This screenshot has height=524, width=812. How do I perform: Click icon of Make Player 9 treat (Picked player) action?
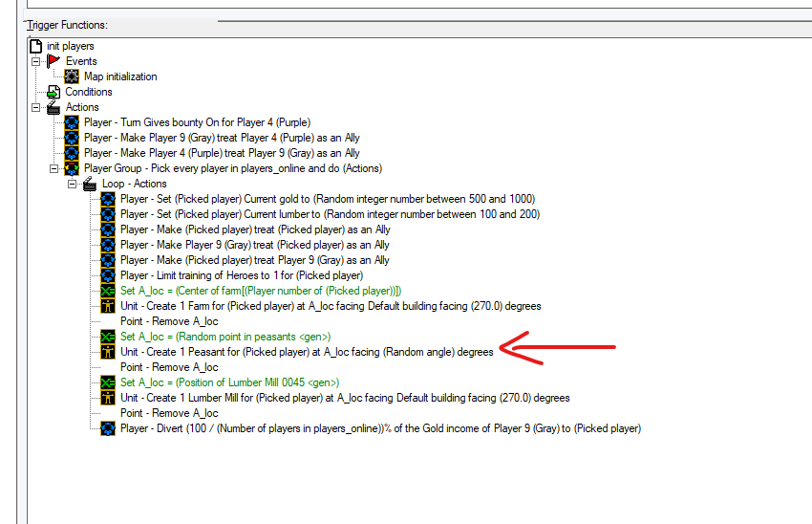click(108, 245)
